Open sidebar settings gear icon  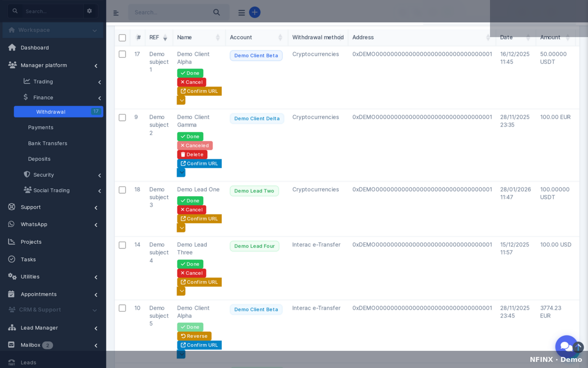coord(89,11)
